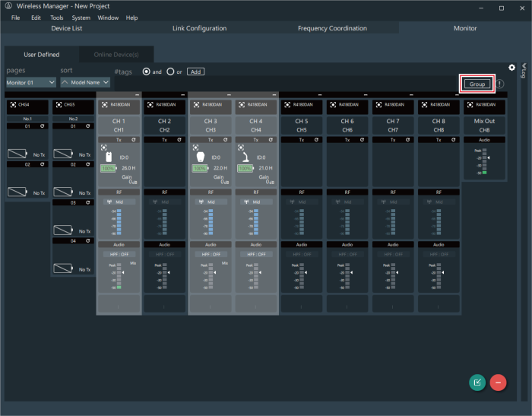The image size is (532, 416).
Task: Collapse the column above CH 8
Action: pyautogui.click(x=457, y=95)
